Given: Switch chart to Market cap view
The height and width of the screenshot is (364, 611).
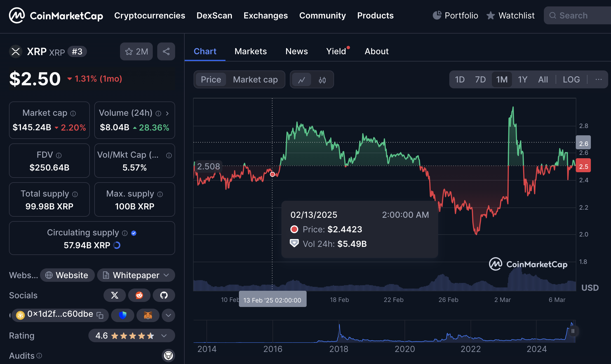Looking at the screenshot, I should 255,80.
